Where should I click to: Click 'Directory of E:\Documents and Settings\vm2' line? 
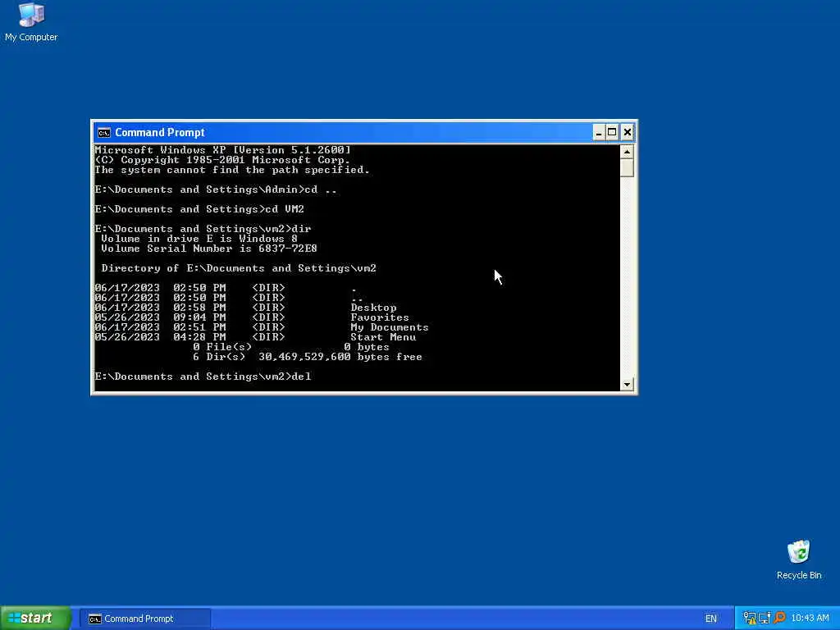coord(239,268)
